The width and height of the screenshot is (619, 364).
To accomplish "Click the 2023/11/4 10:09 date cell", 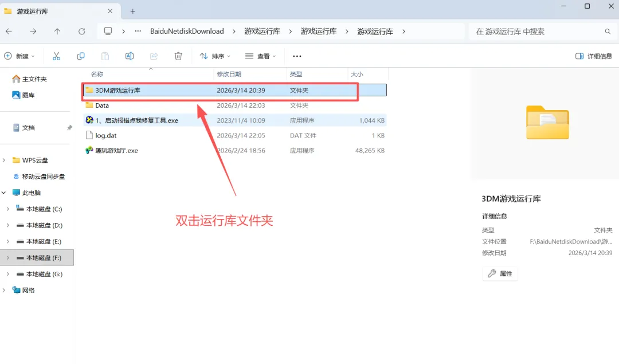I will coord(241,120).
